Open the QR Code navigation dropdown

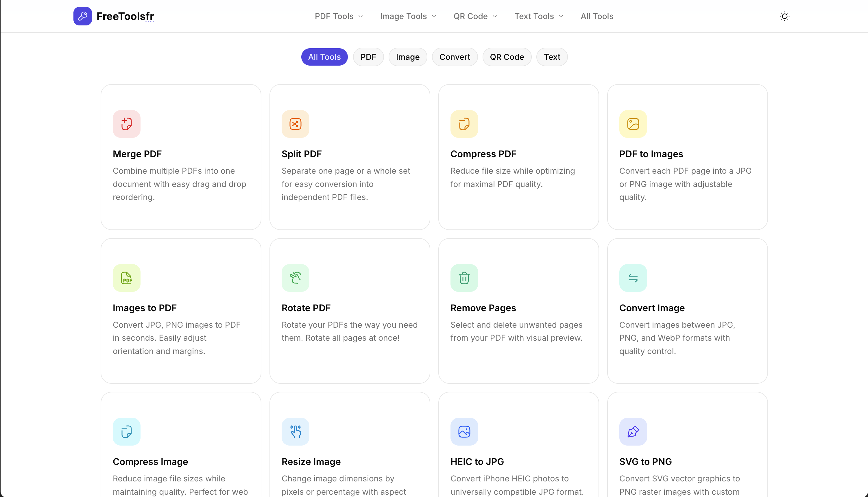point(475,16)
